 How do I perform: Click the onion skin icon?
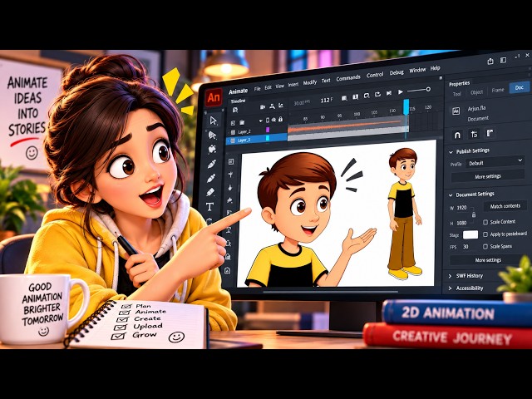(355, 97)
